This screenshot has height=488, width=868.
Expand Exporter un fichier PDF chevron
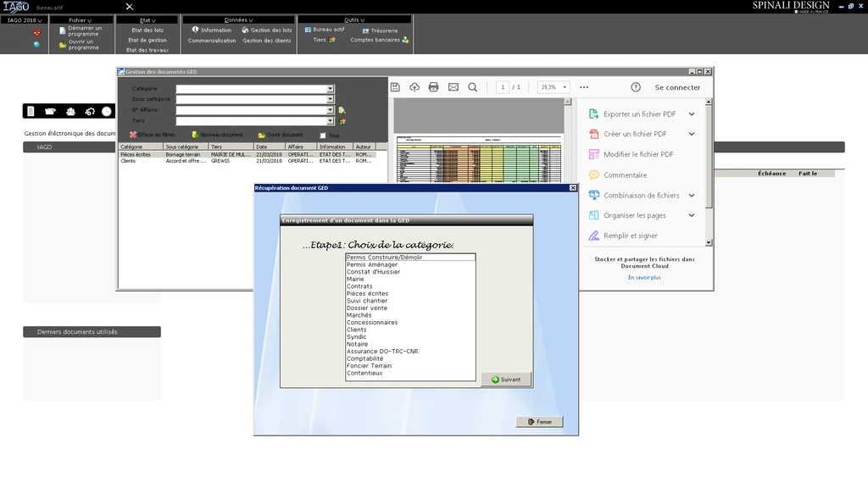[692, 114]
